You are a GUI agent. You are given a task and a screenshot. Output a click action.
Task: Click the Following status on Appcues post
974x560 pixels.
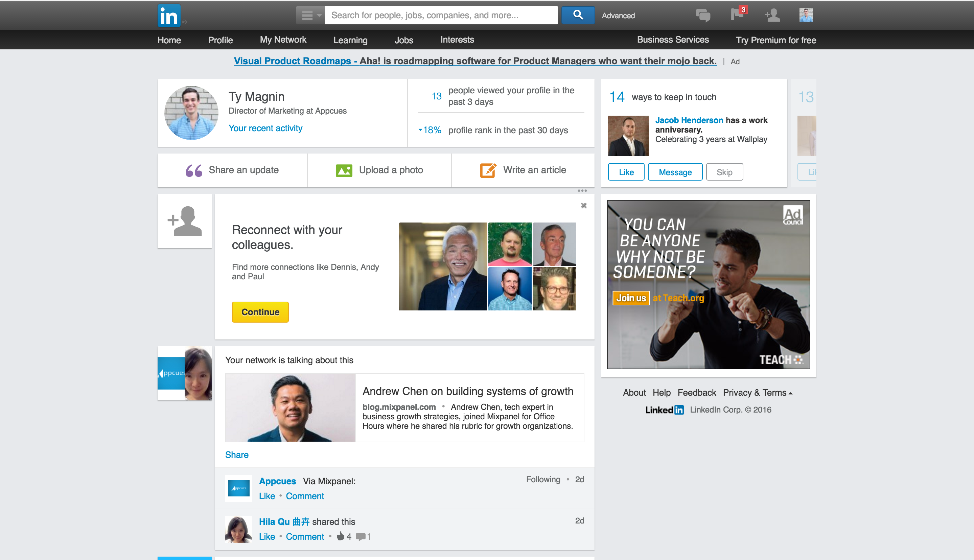(x=543, y=479)
